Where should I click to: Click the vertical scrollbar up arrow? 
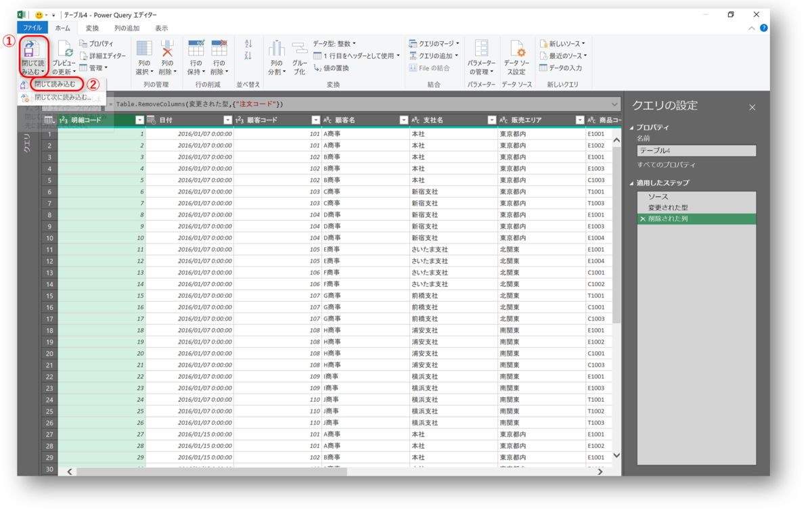(616, 141)
